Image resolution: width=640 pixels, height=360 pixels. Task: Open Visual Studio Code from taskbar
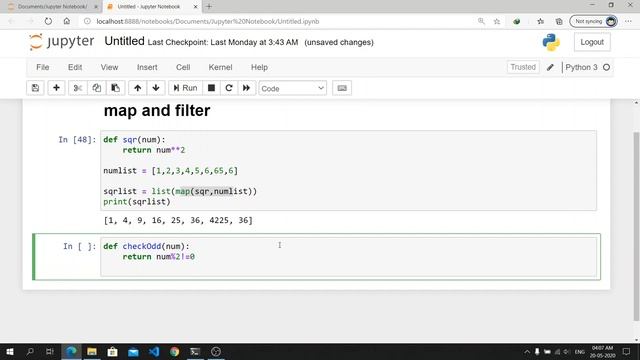tap(154, 351)
